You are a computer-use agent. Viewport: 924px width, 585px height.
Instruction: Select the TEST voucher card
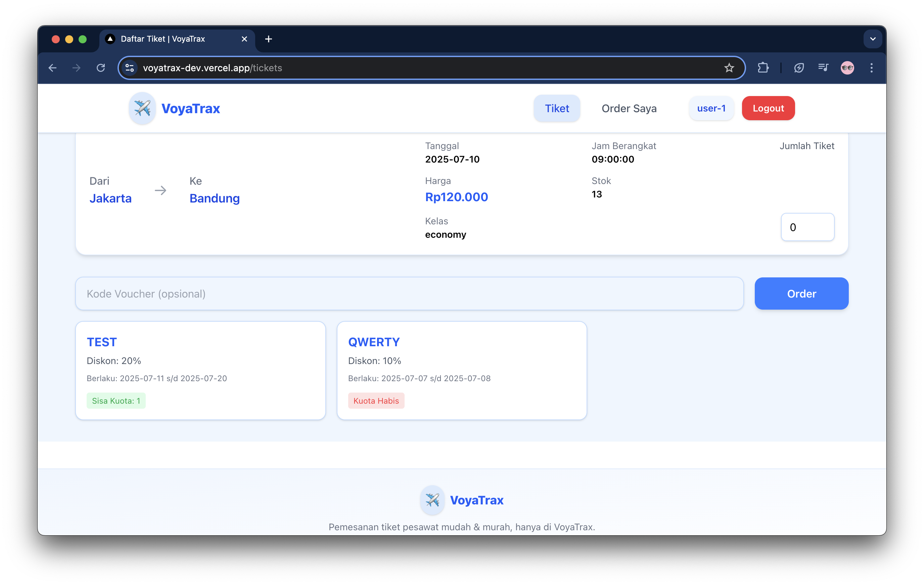[200, 370]
